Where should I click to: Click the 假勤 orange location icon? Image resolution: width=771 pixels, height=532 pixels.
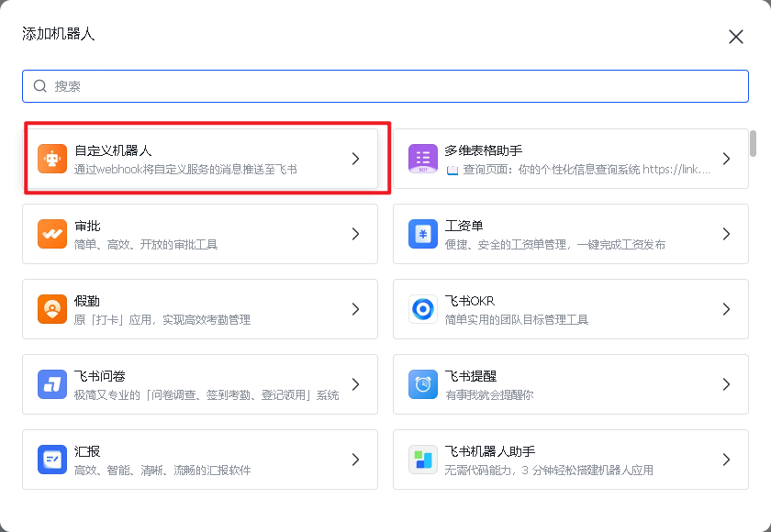coord(52,309)
